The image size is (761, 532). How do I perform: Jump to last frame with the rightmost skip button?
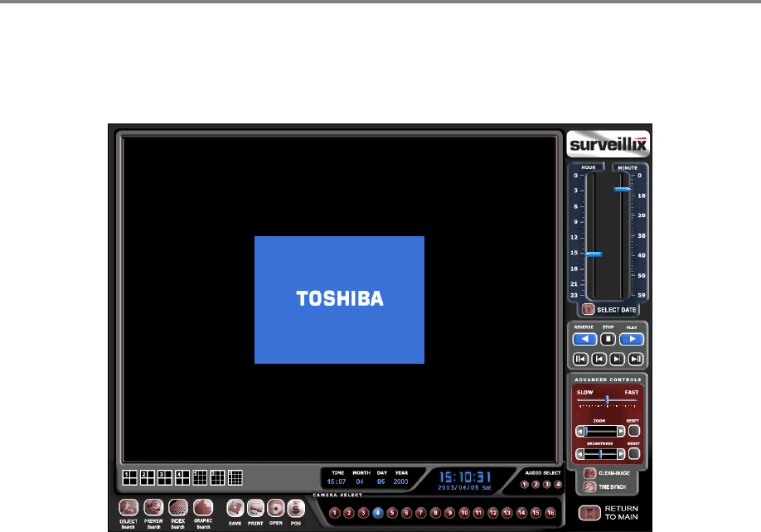pos(636,359)
